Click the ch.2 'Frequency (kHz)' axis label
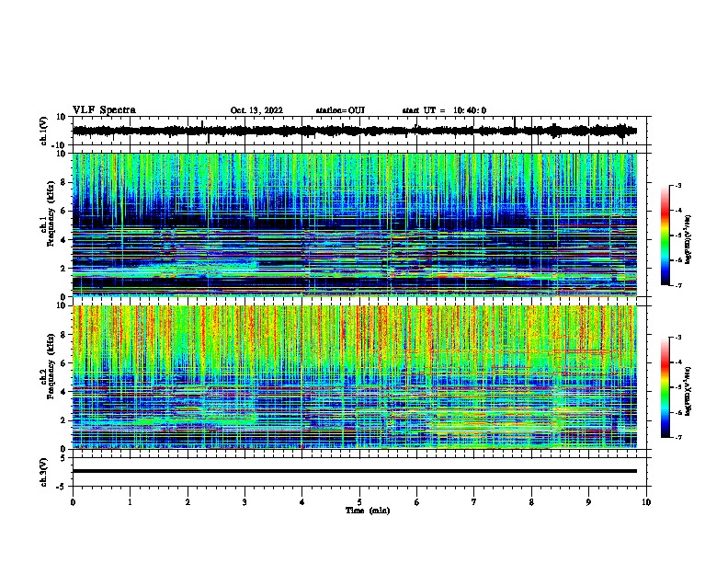This screenshot has height=563, width=728. coord(51,366)
